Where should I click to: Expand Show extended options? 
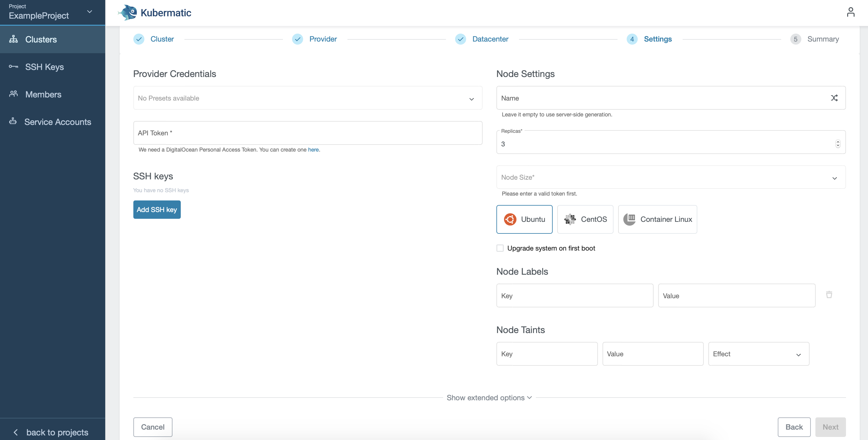point(489,398)
